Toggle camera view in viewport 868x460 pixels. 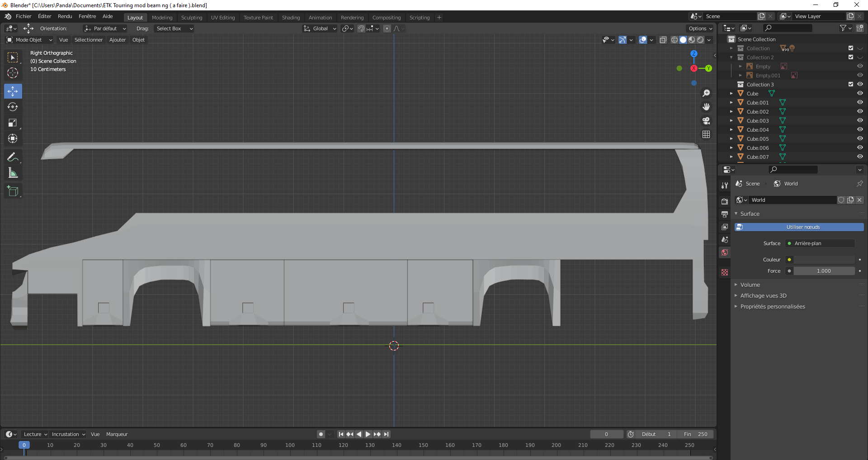point(706,121)
